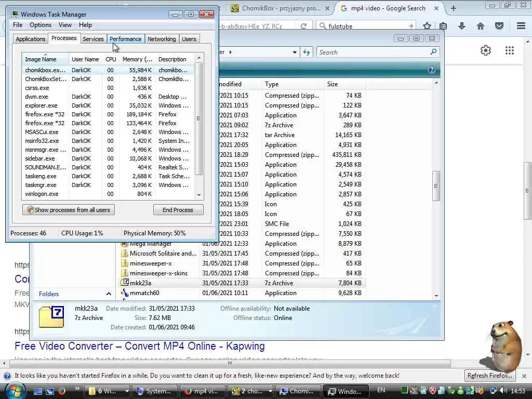Click the Explorer file list scrollbar thumb
The width and height of the screenshot is (532, 399).
click(436, 186)
